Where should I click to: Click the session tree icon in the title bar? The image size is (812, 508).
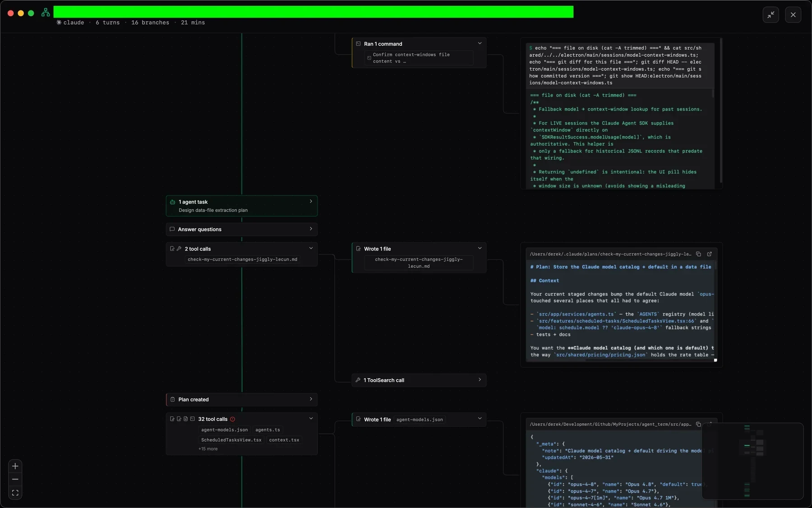click(x=46, y=13)
